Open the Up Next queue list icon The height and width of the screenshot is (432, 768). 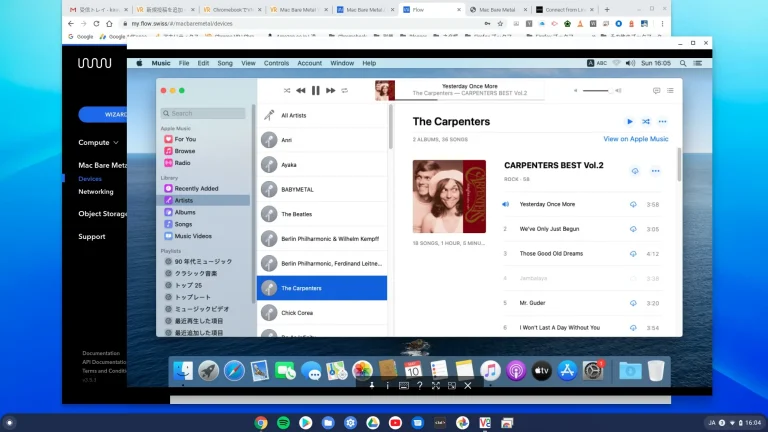coord(670,91)
